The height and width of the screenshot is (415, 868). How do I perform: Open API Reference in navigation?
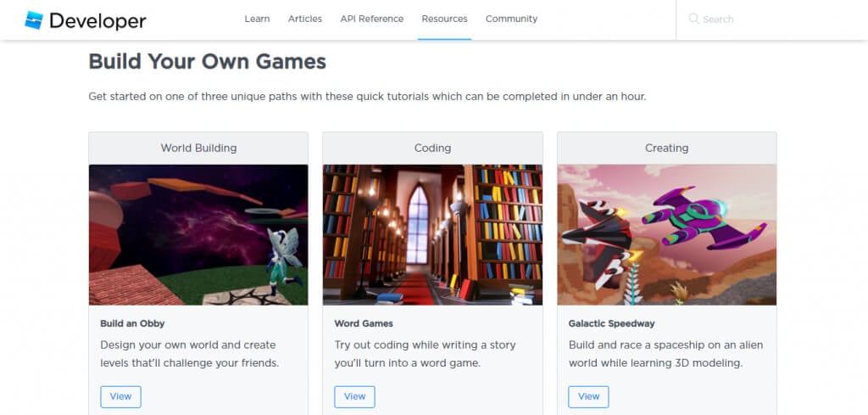pyautogui.click(x=372, y=19)
